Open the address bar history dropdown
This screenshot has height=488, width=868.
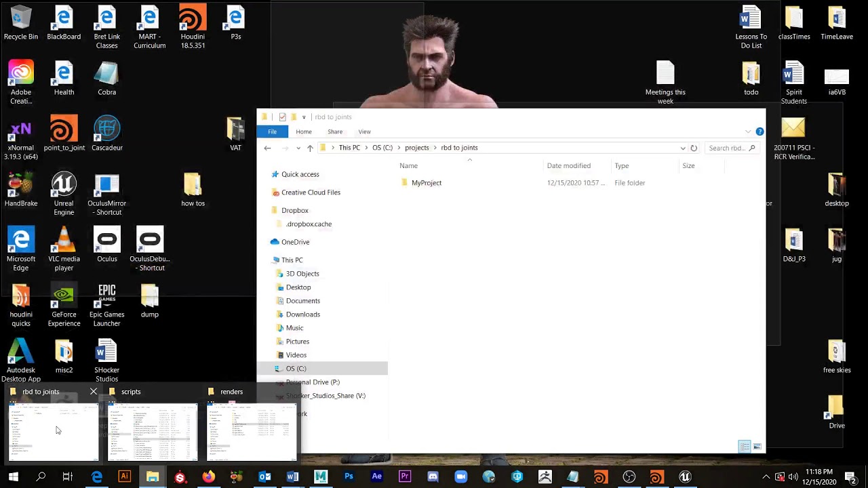682,148
